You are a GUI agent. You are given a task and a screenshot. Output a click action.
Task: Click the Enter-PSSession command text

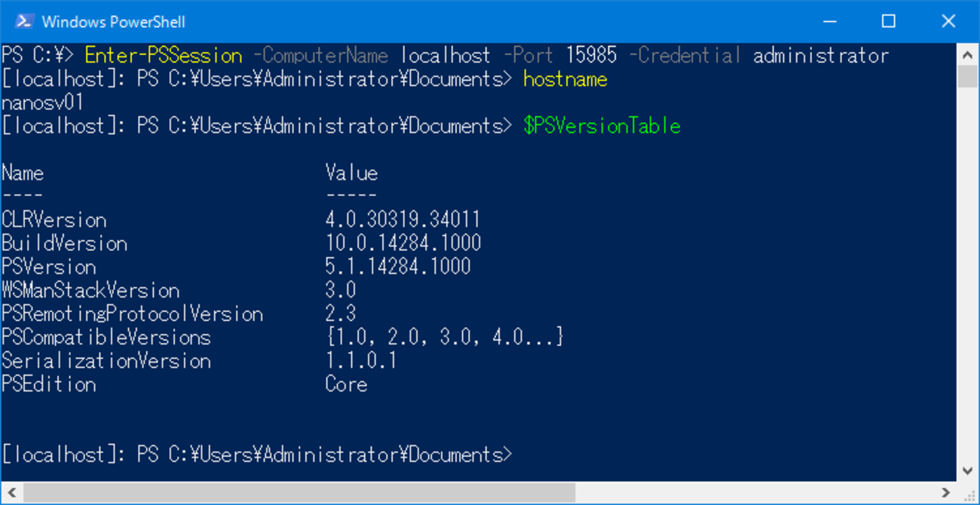coord(164,56)
